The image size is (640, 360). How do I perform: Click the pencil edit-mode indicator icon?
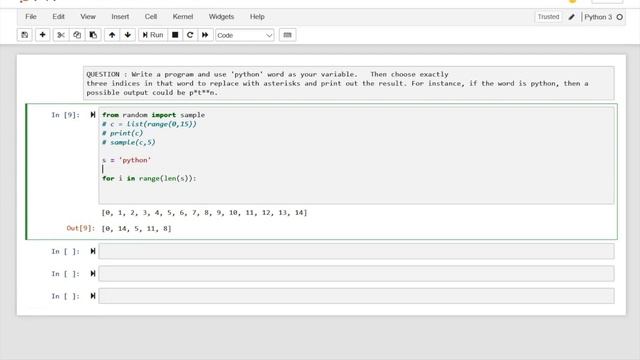click(571, 17)
